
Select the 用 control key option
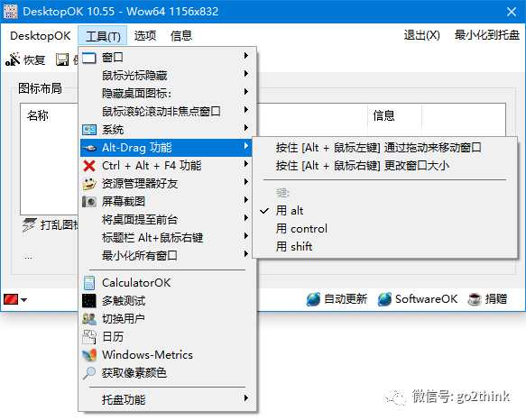[x=384, y=229]
